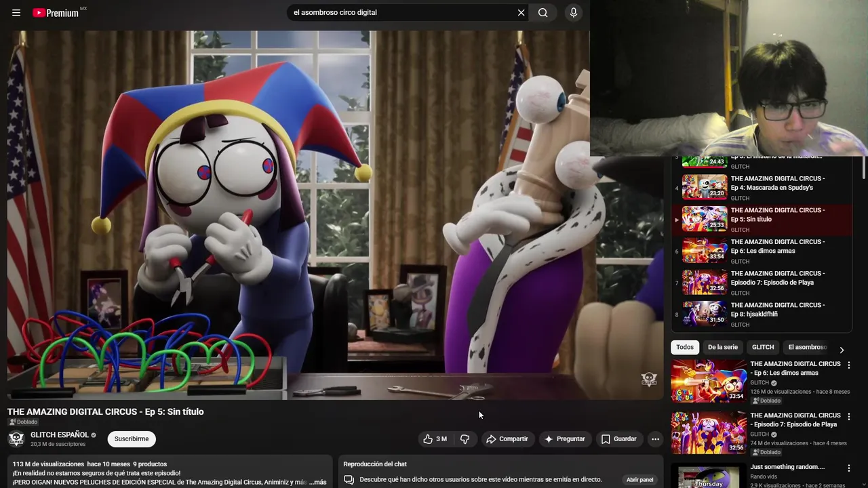The width and height of the screenshot is (868, 488).
Task: Click the chat replay speech-bubble icon
Action: pyautogui.click(x=349, y=480)
